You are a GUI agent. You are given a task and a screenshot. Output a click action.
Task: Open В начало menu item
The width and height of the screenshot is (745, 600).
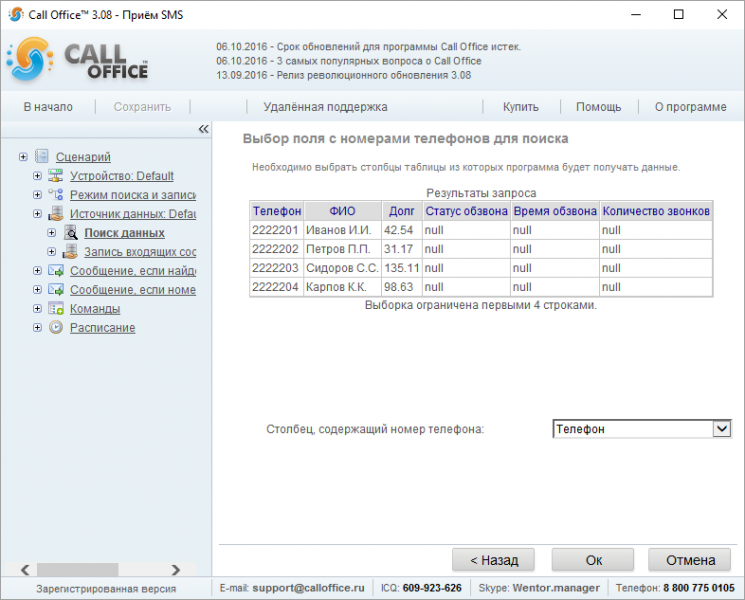(48, 107)
